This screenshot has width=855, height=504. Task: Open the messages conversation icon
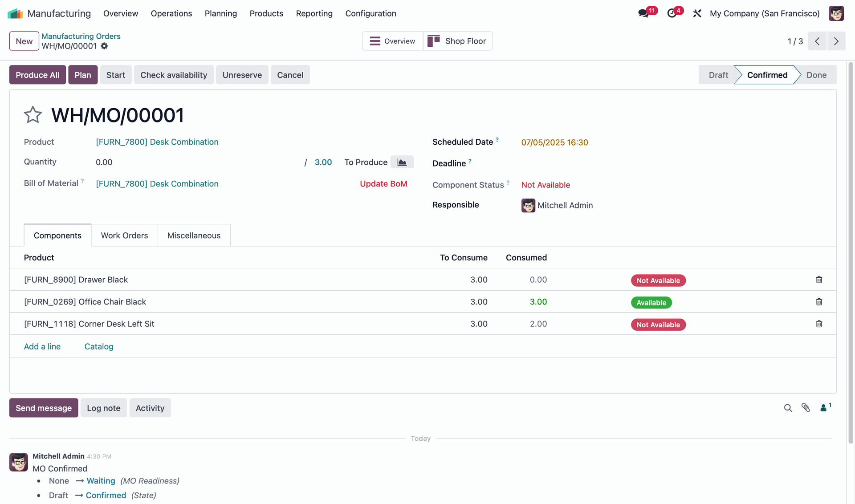[643, 13]
